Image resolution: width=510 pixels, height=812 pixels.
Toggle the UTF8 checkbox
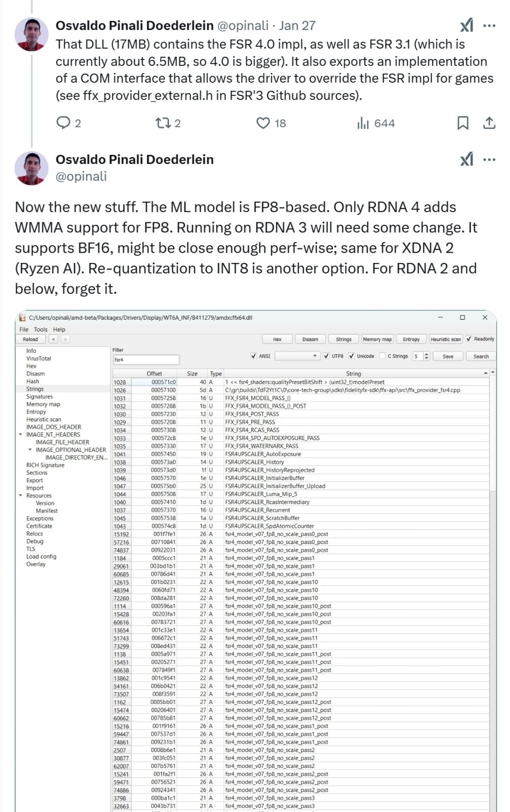326,356
